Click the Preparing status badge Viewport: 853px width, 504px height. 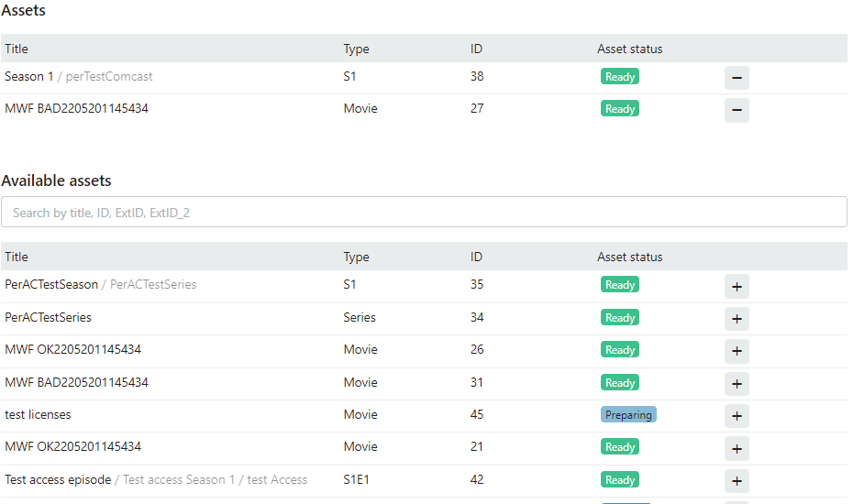pos(628,415)
